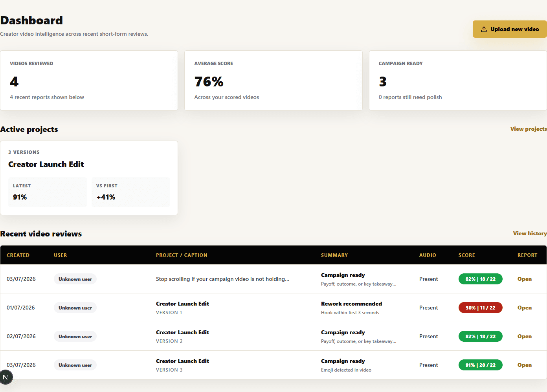Open the View history link
Image resolution: width=547 pixels, height=392 pixels.
coord(530,233)
